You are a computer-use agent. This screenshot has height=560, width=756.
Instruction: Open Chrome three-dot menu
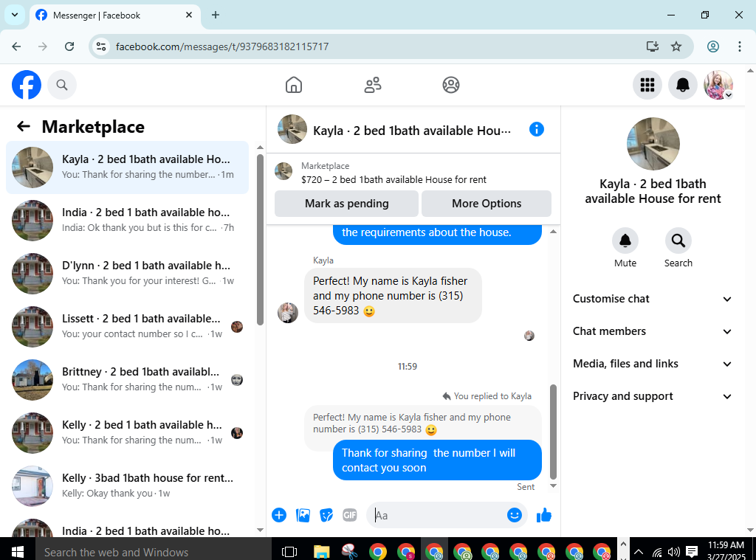739,46
